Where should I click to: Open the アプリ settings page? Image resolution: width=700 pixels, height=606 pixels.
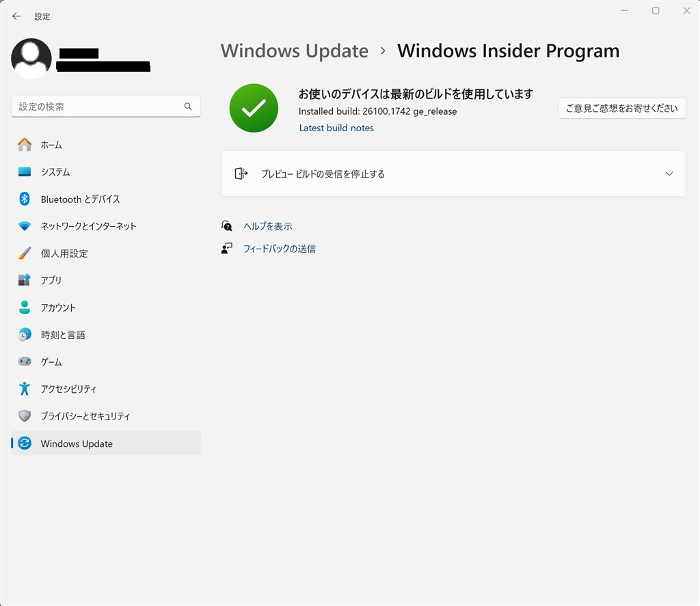tap(106, 280)
